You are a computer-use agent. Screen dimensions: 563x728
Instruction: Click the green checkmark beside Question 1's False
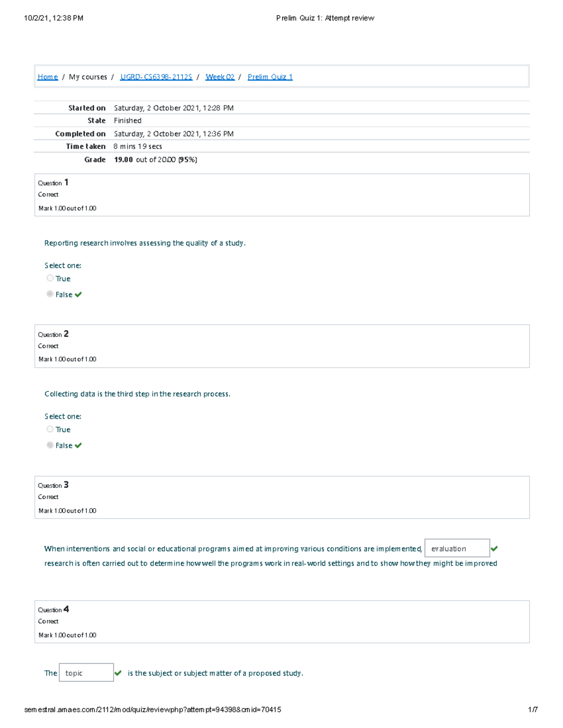pyautogui.click(x=78, y=294)
